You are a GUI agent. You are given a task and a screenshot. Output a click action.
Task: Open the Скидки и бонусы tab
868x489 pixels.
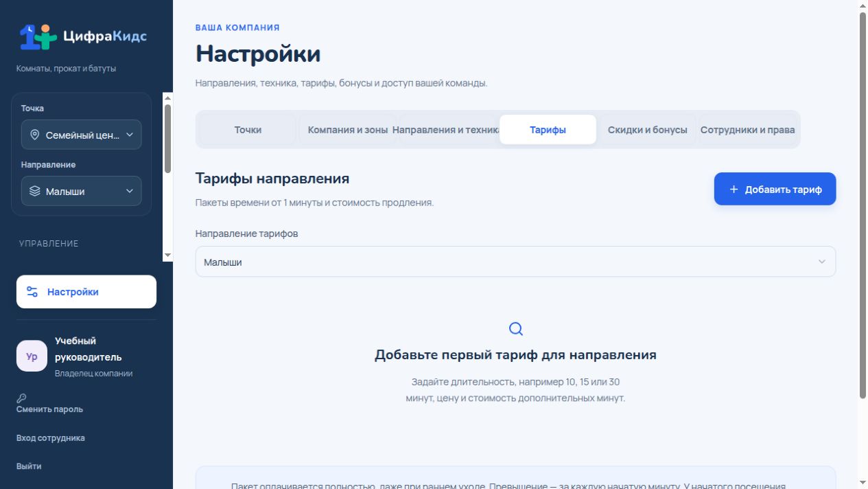[x=648, y=130]
